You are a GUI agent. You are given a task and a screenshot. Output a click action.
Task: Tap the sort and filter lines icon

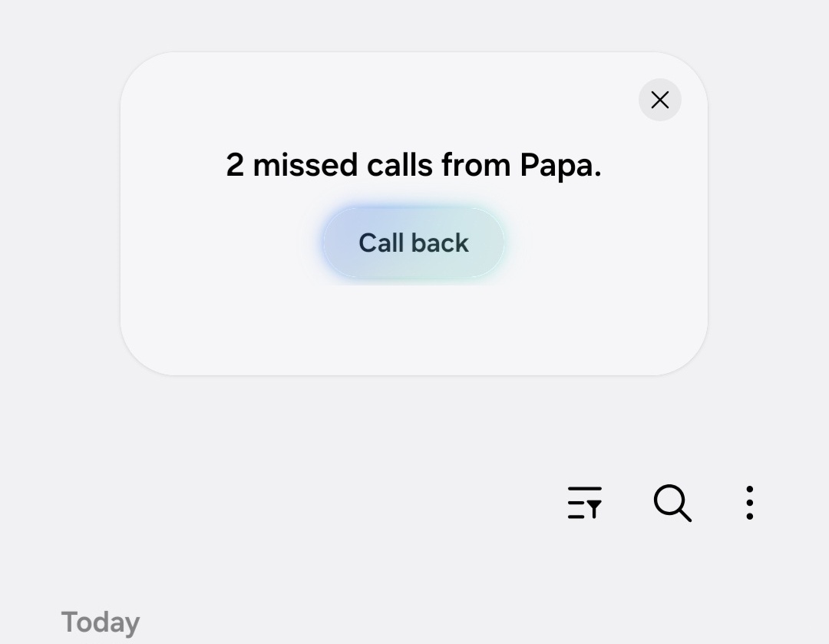[x=584, y=503]
